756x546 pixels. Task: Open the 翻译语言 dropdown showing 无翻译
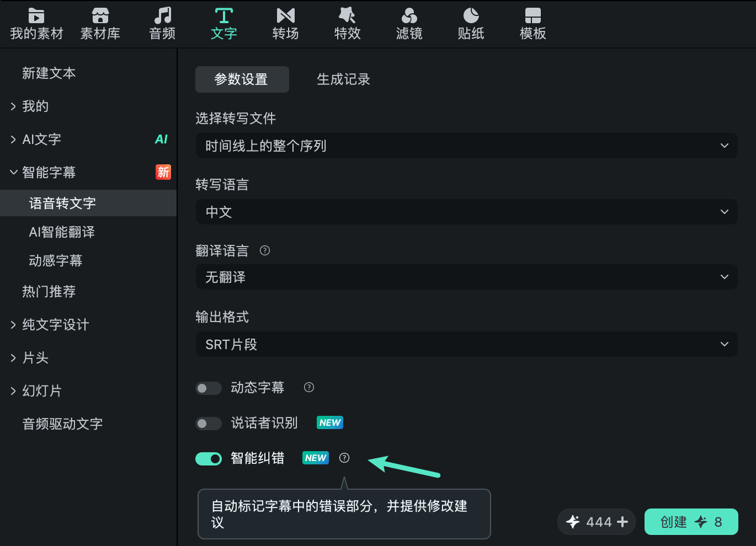pos(467,277)
